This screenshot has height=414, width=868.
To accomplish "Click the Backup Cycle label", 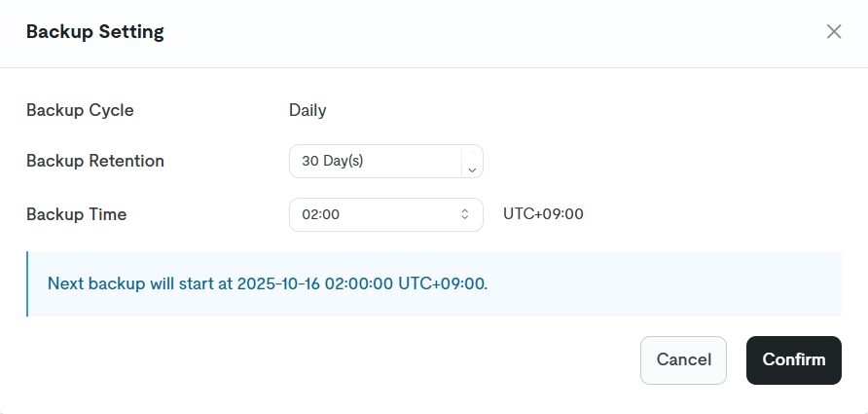I will pos(80,110).
